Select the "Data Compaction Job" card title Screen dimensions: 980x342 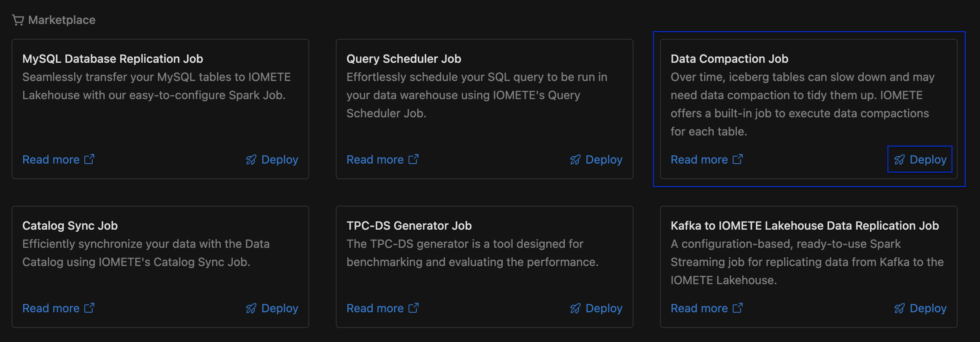[729, 59]
